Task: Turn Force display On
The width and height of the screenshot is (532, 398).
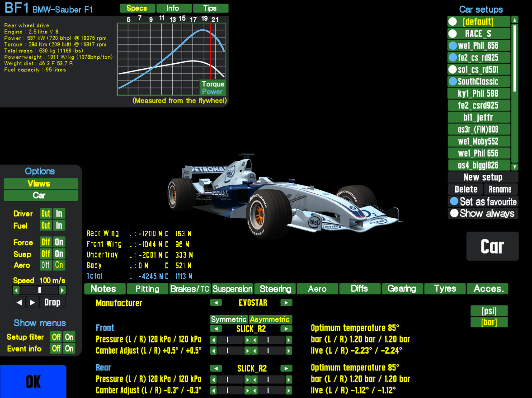Action: tap(59, 242)
